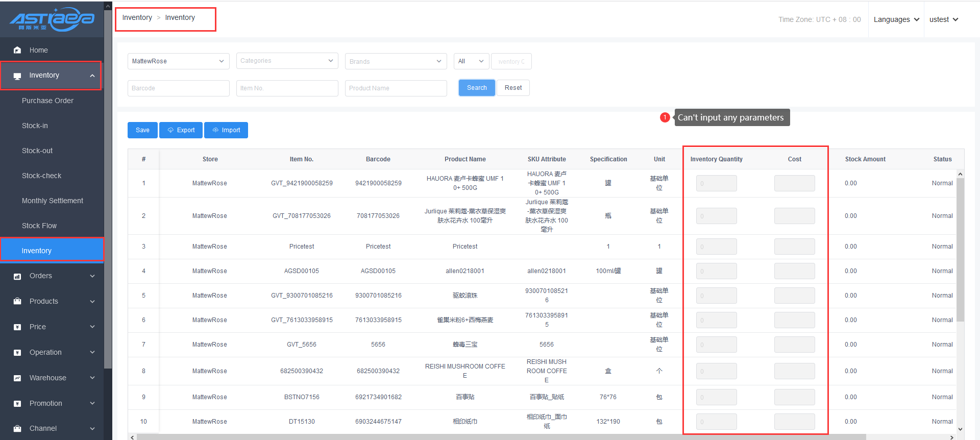This screenshot has width=980, height=440.
Task: Click the Home icon in sidebar
Action: pyautogui.click(x=17, y=50)
